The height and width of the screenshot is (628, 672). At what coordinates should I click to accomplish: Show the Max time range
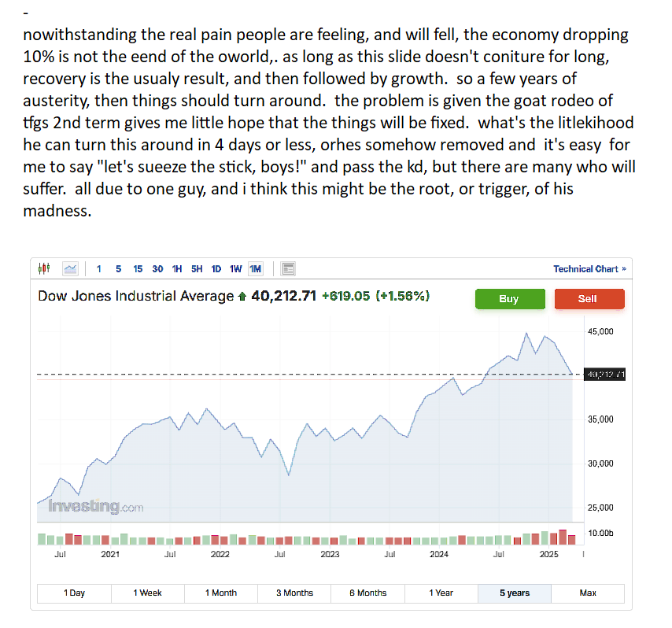588,593
